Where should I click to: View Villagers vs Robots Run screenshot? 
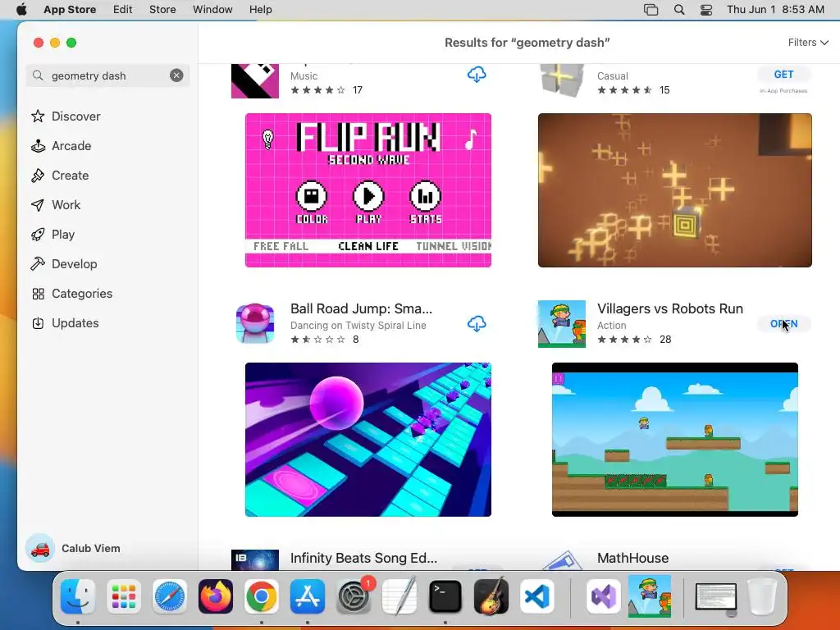(x=674, y=440)
